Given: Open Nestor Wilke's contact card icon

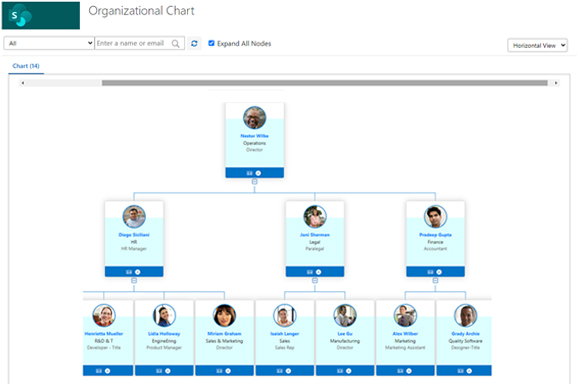Looking at the screenshot, I should 249,173.
